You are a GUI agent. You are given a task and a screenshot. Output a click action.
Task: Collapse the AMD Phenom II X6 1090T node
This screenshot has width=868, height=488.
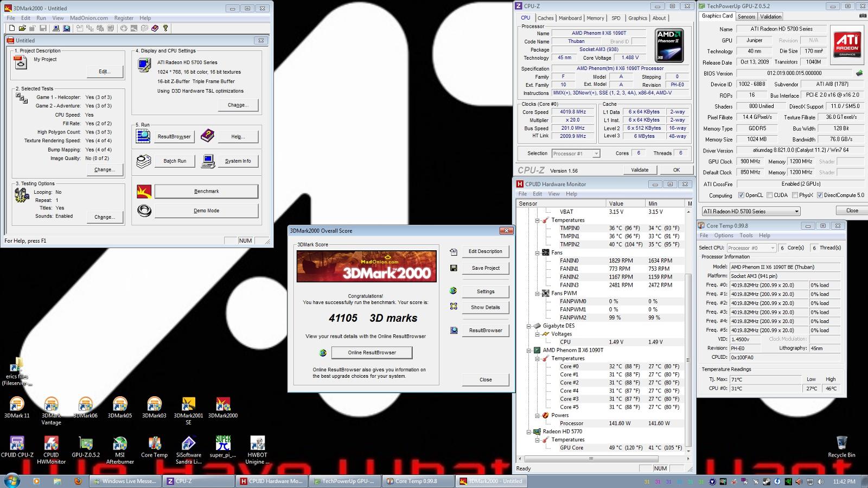coord(528,351)
